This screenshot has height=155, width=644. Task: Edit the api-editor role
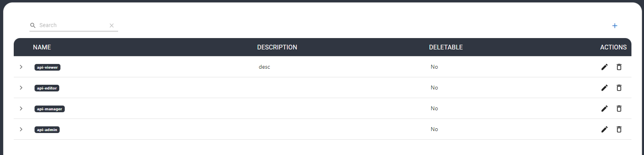point(604,88)
